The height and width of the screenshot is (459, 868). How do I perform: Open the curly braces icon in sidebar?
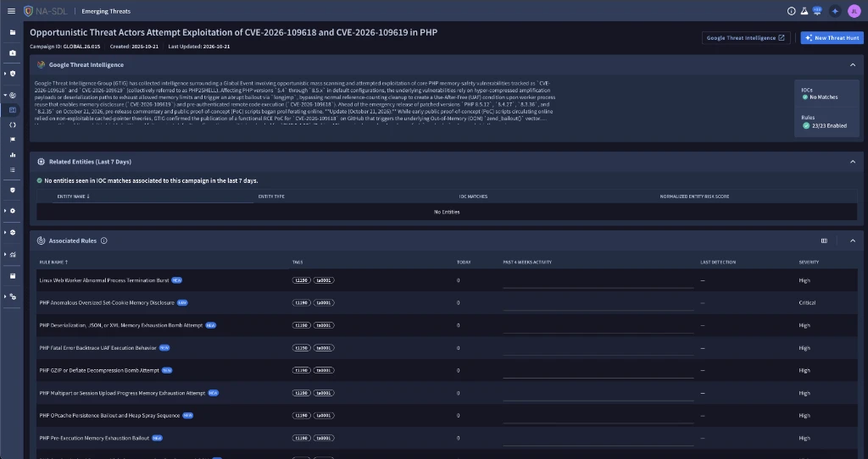tap(13, 125)
